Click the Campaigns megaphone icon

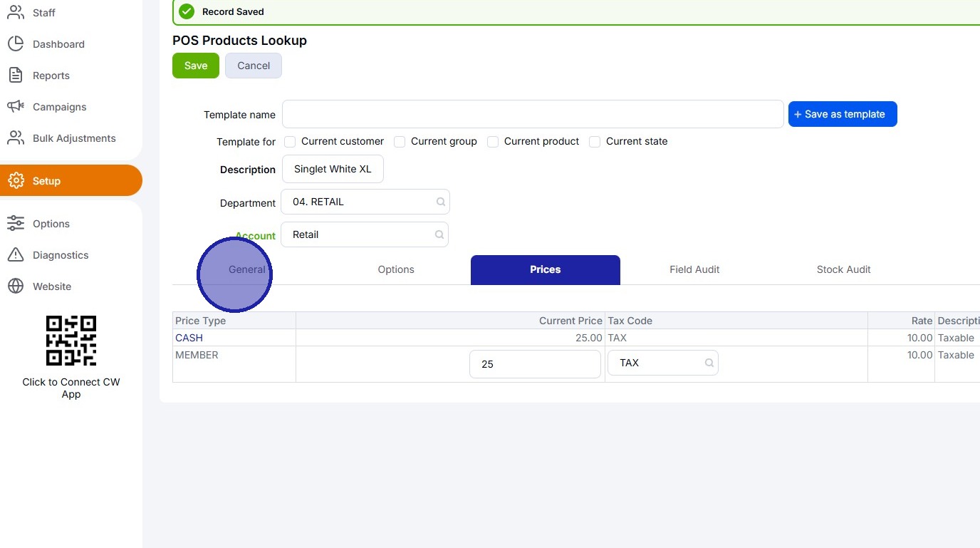point(16,106)
